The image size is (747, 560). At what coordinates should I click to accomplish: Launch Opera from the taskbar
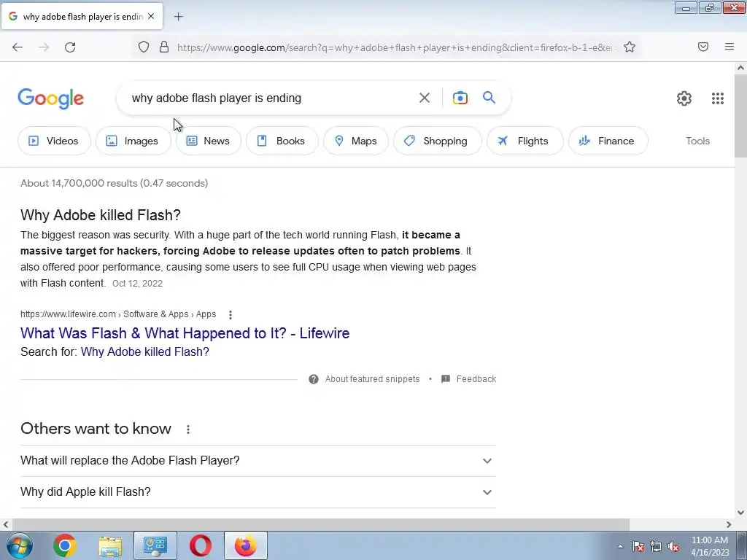[201, 545]
